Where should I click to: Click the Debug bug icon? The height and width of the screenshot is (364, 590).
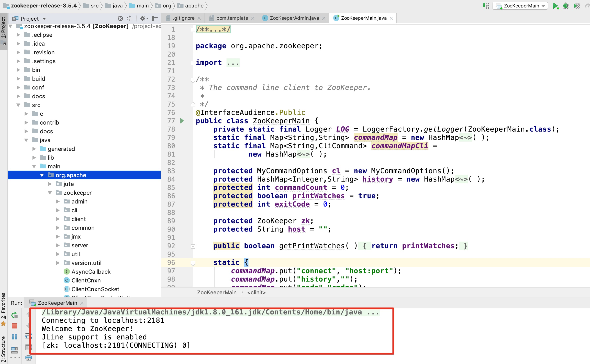point(566,6)
